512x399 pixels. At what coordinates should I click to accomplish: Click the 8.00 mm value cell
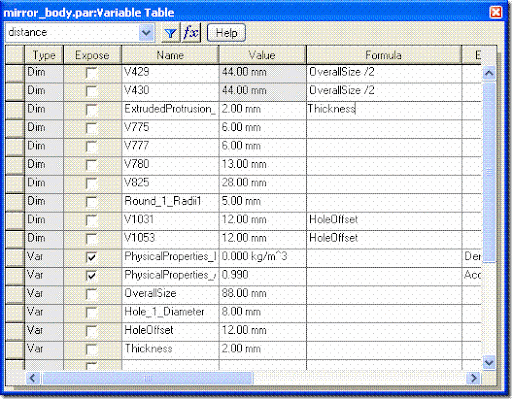click(x=263, y=312)
